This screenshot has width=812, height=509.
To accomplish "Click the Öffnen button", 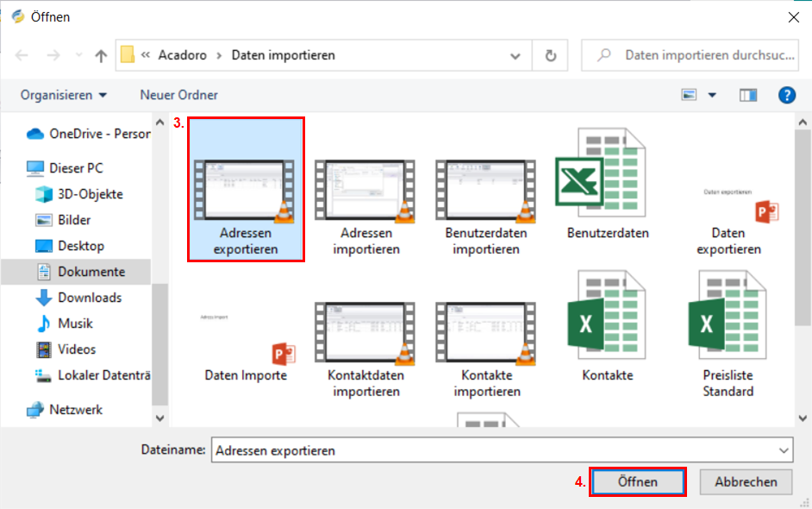I will point(638,482).
